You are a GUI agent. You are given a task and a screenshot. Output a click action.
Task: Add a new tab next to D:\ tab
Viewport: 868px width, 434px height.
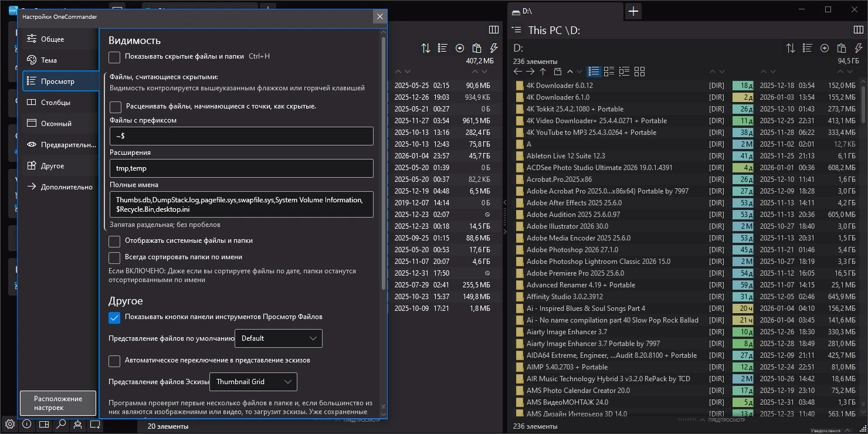click(x=633, y=11)
